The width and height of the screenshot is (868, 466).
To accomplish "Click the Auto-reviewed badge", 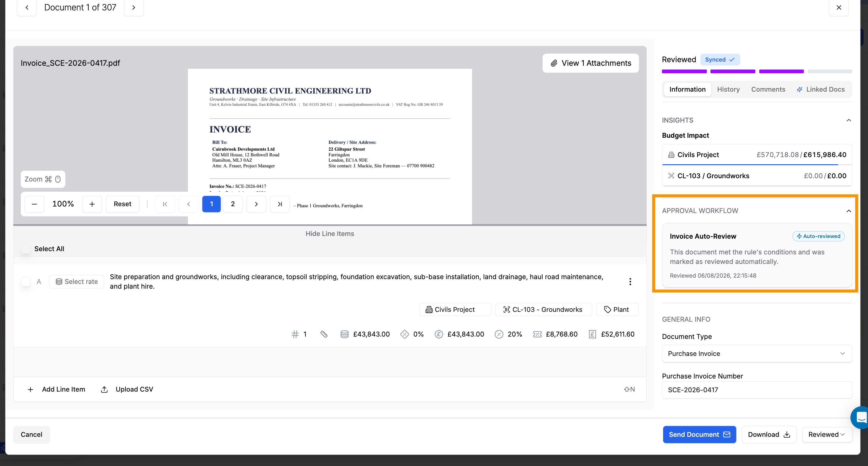I will coord(818,236).
